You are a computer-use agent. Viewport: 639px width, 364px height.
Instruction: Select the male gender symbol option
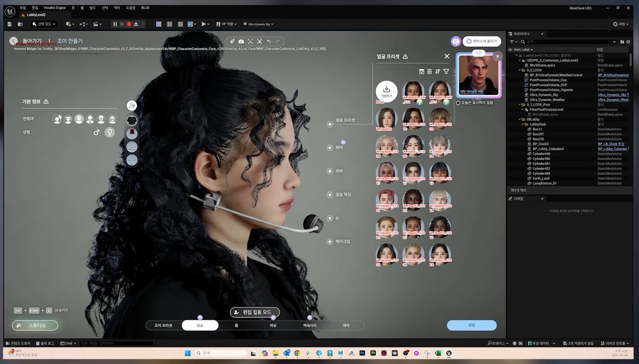pyautogui.click(x=97, y=133)
